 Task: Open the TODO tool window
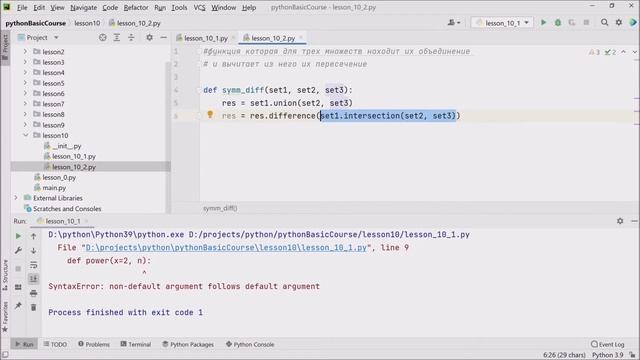pyautogui.click(x=55, y=344)
